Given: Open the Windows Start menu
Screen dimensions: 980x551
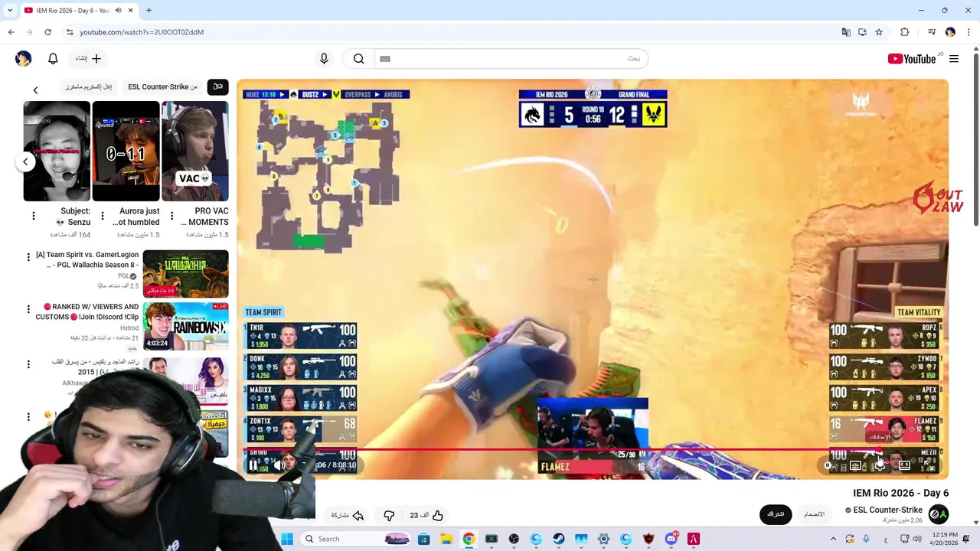Looking at the screenshot, I should click(287, 539).
